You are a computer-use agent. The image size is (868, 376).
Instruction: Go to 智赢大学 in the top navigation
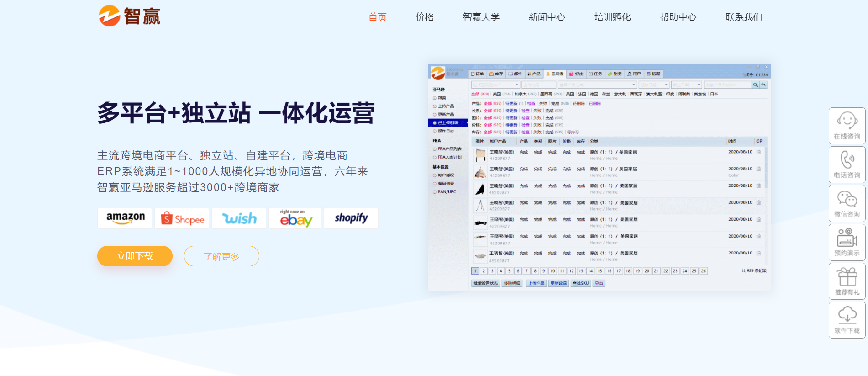tap(481, 17)
